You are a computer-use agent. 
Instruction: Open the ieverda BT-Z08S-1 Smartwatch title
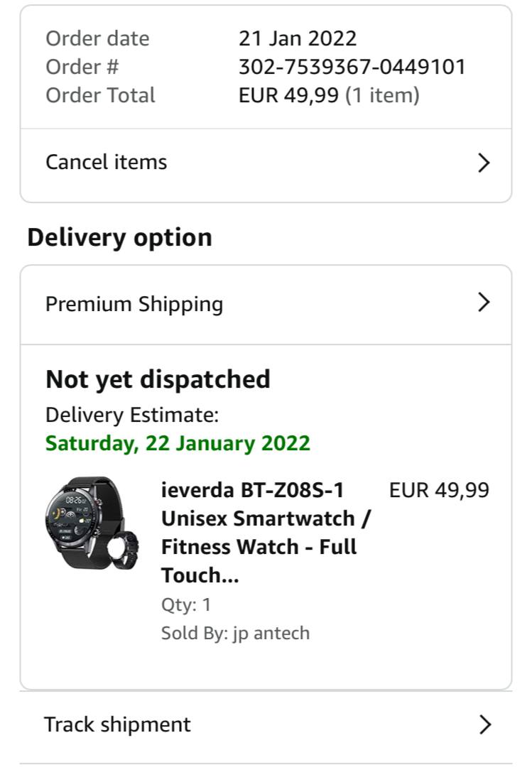tap(266, 533)
